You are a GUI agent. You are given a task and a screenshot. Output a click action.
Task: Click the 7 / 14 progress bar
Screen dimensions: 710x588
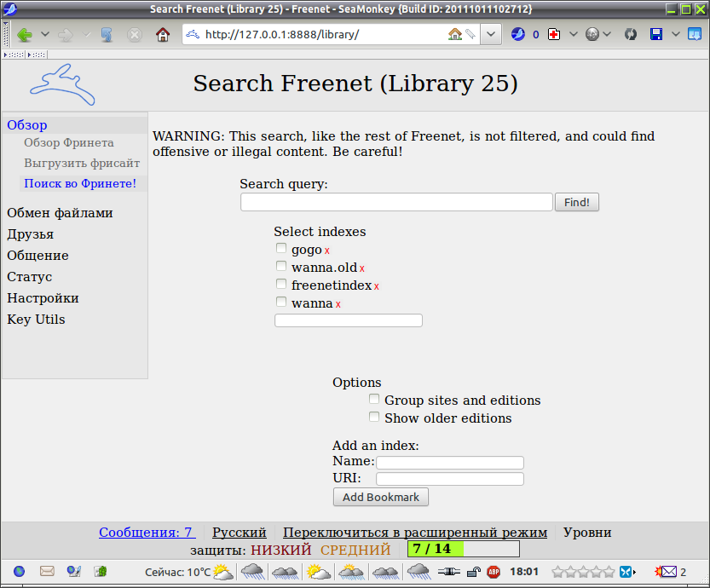pos(463,549)
